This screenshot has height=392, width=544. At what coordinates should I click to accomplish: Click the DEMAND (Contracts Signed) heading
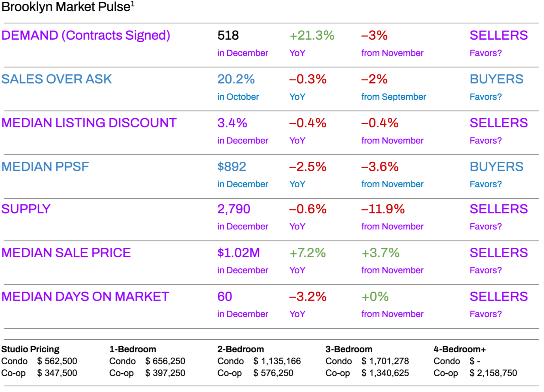coord(86,35)
